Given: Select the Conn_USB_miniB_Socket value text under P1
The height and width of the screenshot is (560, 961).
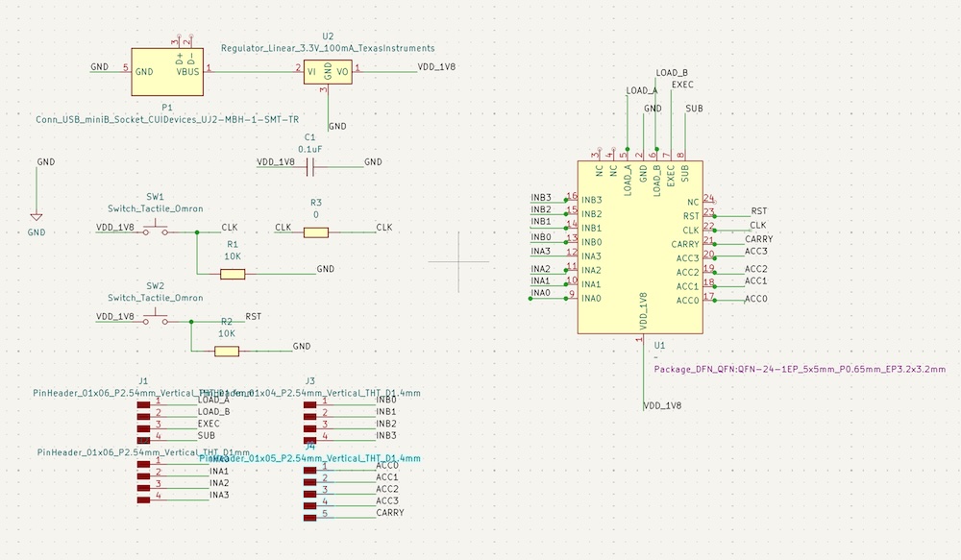Looking at the screenshot, I should 167,120.
